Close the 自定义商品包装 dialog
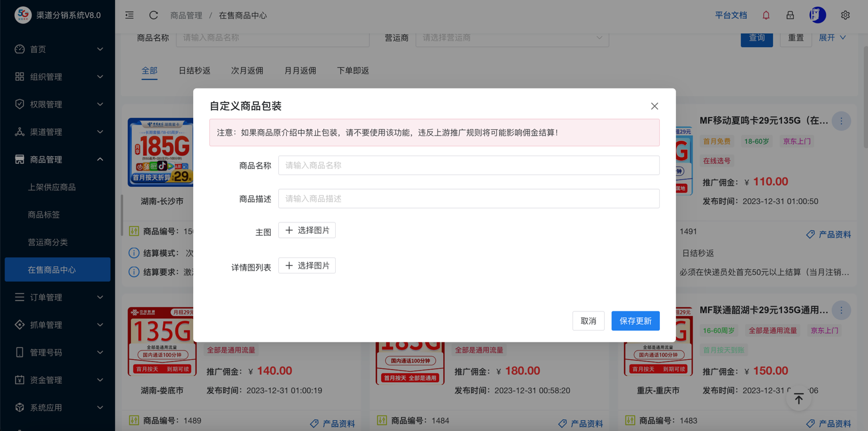The width and height of the screenshot is (868, 431). (654, 106)
